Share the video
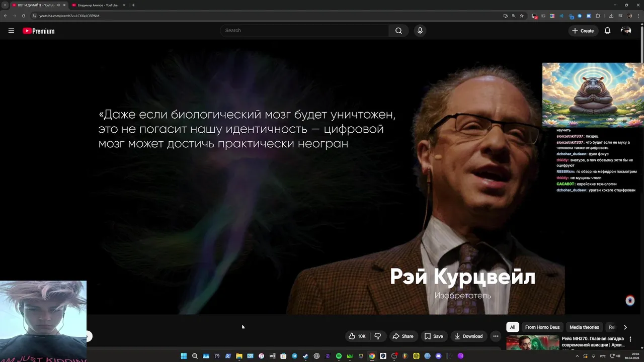This screenshot has height=362, width=644. pyautogui.click(x=403, y=336)
